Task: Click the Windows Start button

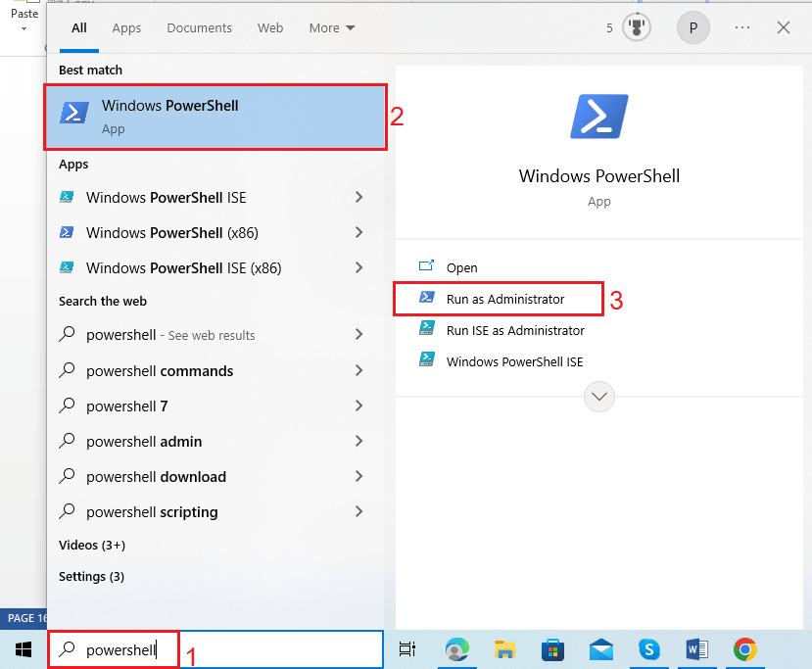Action: [x=23, y=649]
